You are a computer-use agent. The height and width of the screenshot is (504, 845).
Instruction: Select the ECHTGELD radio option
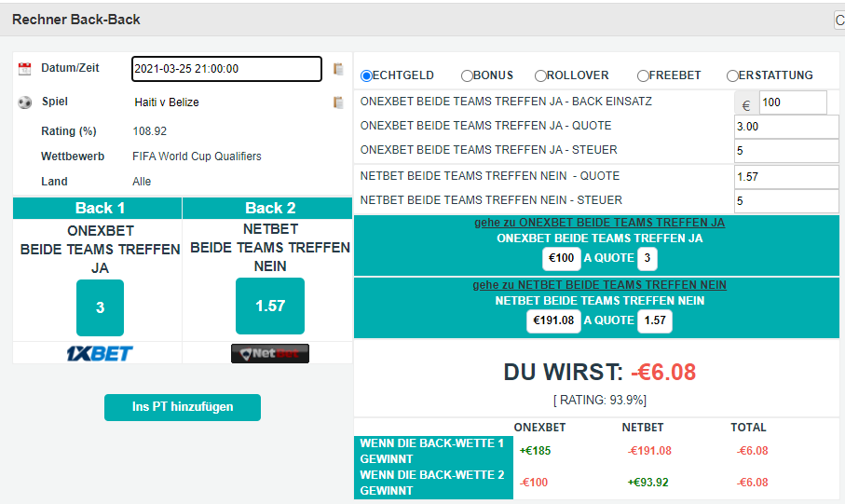click(366, 76)
